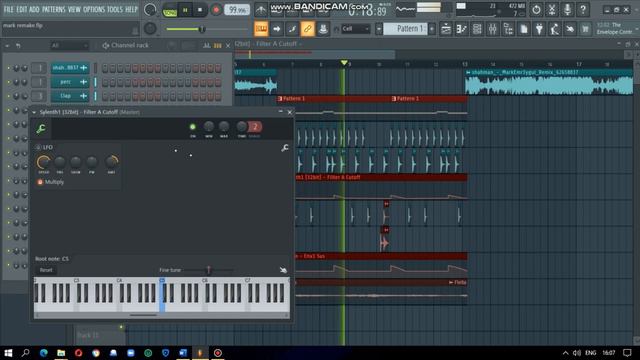Open the All channel filter dropdown
640x360 pixels.
pyautogui.click(x=69, y=46)
